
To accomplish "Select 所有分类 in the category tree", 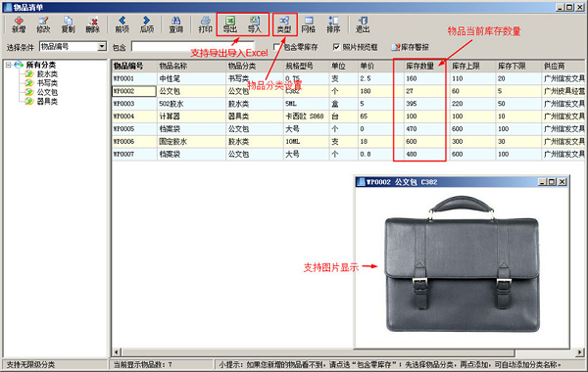I will (40, 65).
